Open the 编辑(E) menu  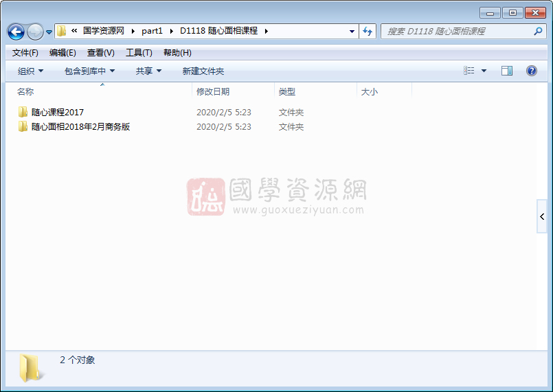click(x=63, y=53)
